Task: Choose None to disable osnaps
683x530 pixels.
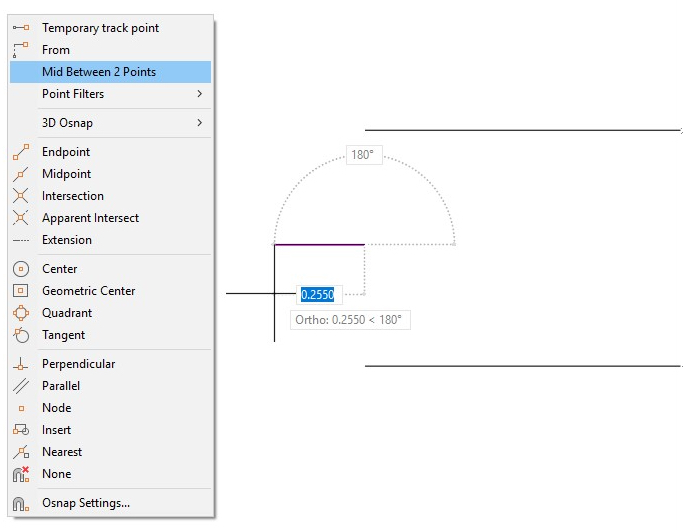Action: click(x=110, y=474)
